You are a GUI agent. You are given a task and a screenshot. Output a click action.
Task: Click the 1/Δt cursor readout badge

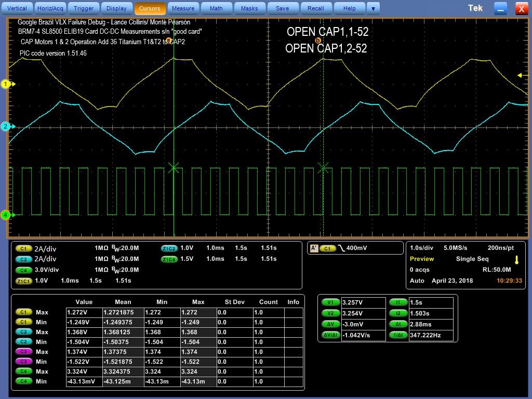pyautogui.click(x=397, y=335)
